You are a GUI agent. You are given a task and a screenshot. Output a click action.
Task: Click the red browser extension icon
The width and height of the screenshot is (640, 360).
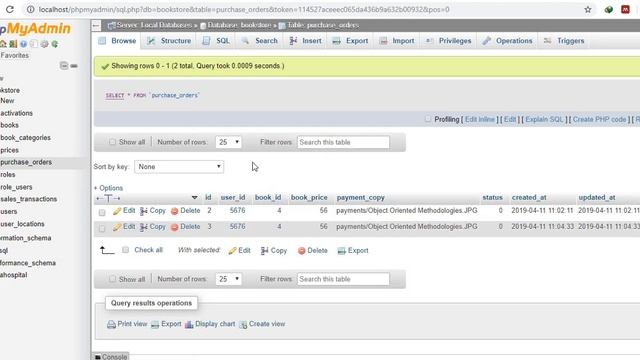[x=625, y=9]
